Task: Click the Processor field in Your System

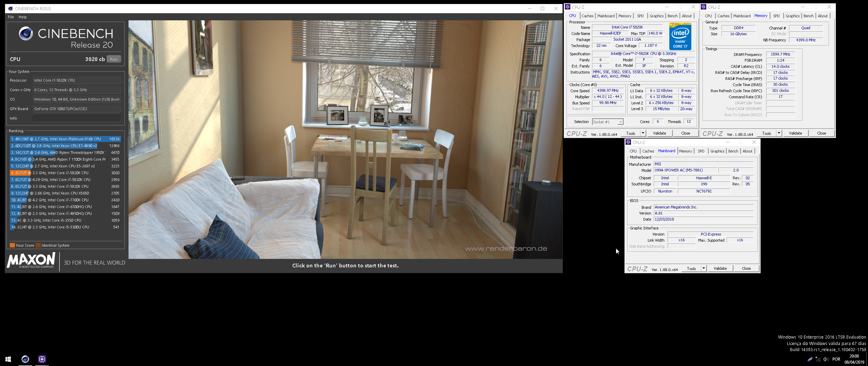Action: click(77, 80)
